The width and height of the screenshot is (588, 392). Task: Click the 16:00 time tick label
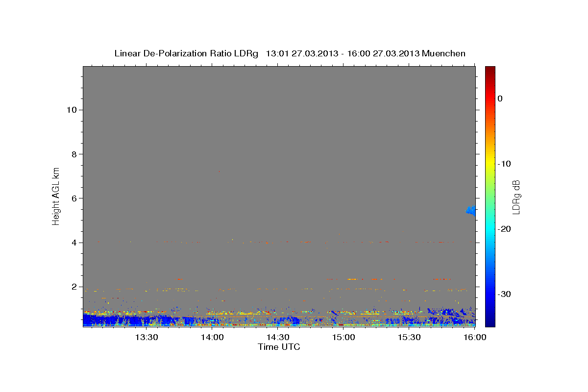475,337
